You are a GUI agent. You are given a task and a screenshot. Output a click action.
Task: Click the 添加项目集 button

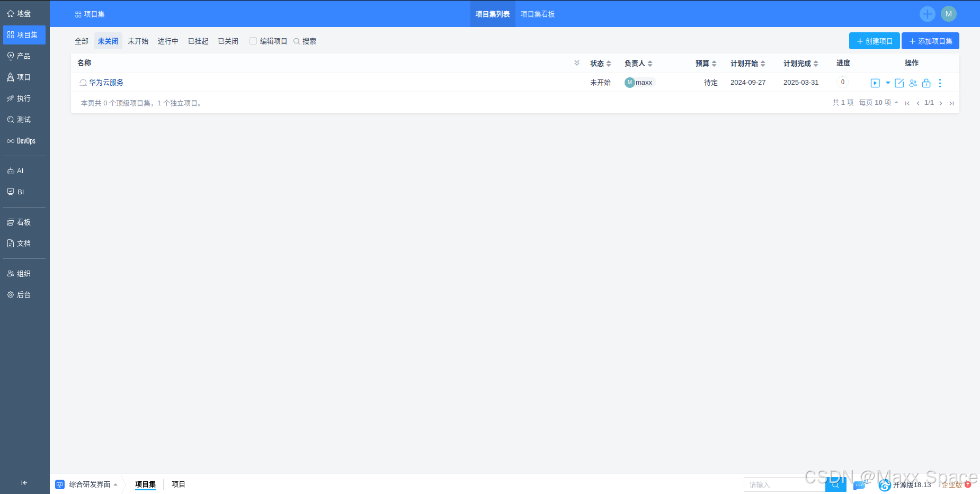tap(931, 41)
